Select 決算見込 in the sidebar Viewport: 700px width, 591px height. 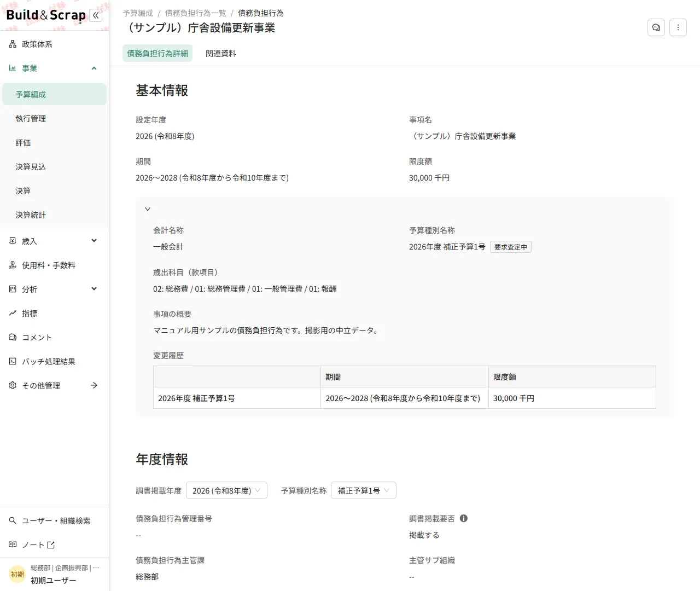click(x=54, y=166)
